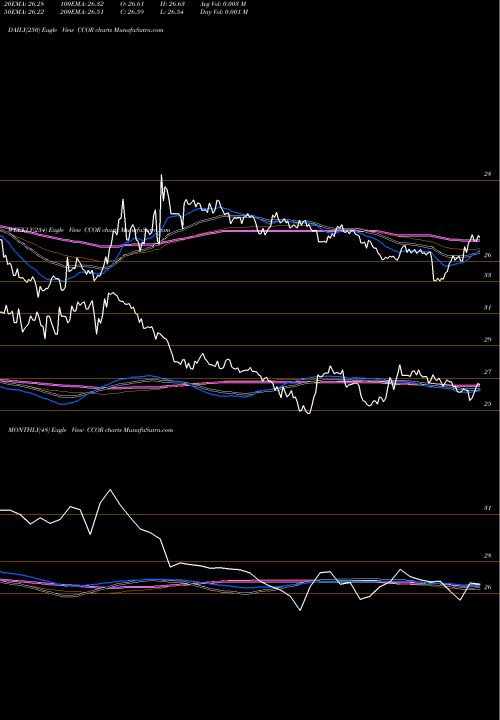This screenshot has height=720, width=500.
Task: Click the 26 price label on daily chart
Action: (x=487, y=255)
